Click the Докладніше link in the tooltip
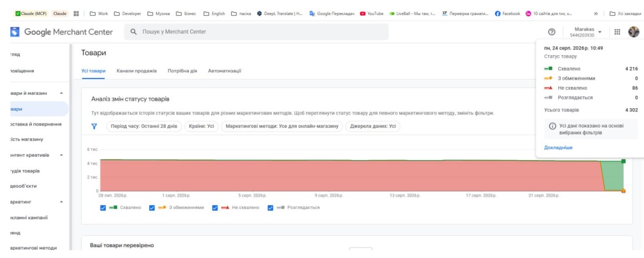The width and height of the screenshot is (644, 258). (558, 148)
